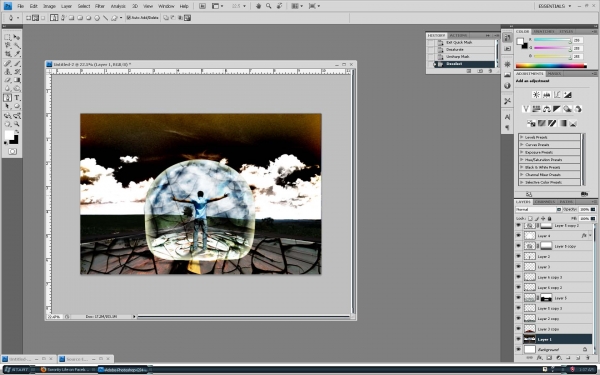Delete the layer using the trash icon

point(588,358)
